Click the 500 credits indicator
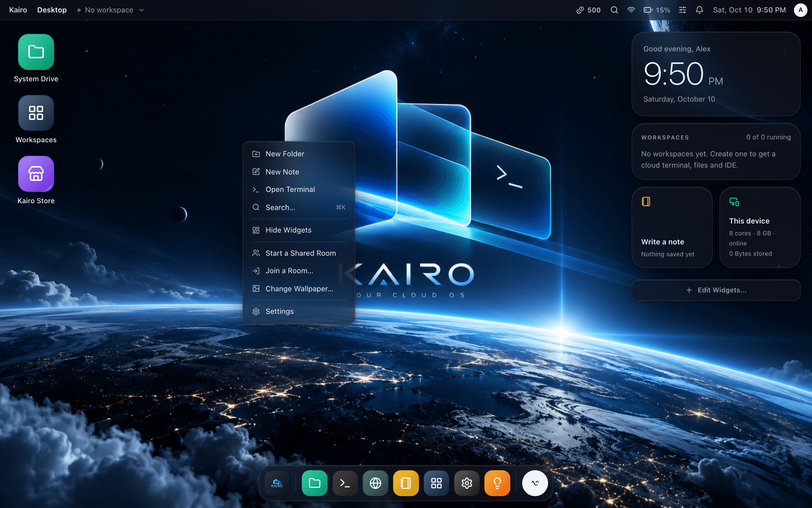 point(588,10)
